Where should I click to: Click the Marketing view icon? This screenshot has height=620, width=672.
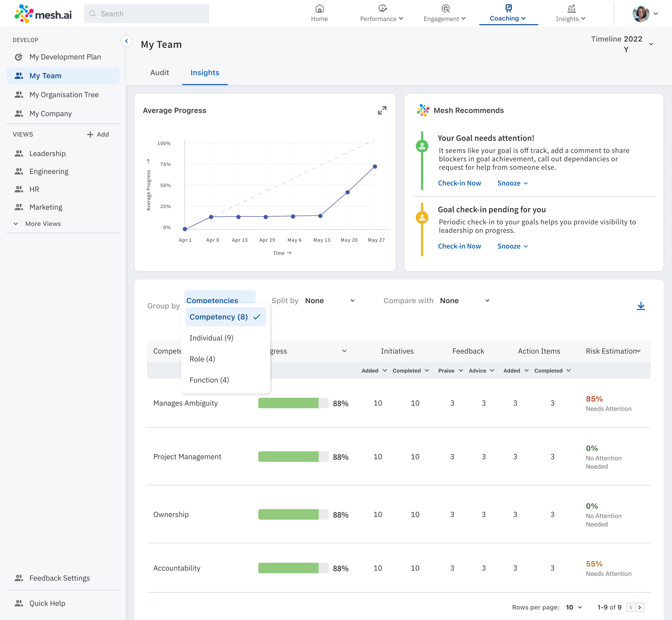tap(19, 207)
